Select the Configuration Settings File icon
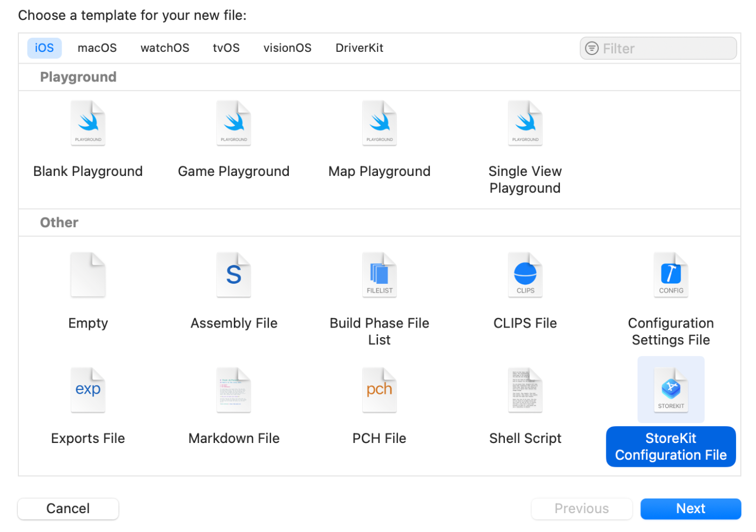This screenshot has width=756, height=532. point(671,275)
